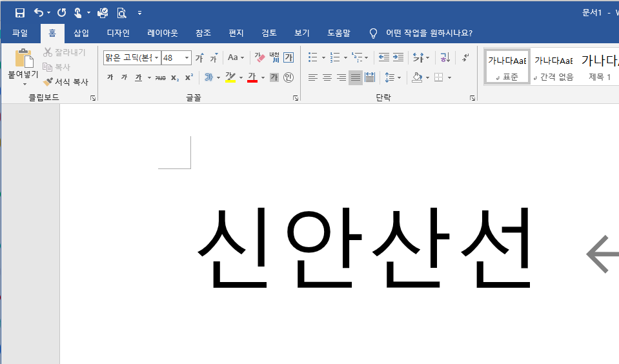619x364 pixels.
Task: Decrease paragraph indent
Action: [x=383, y=57]
